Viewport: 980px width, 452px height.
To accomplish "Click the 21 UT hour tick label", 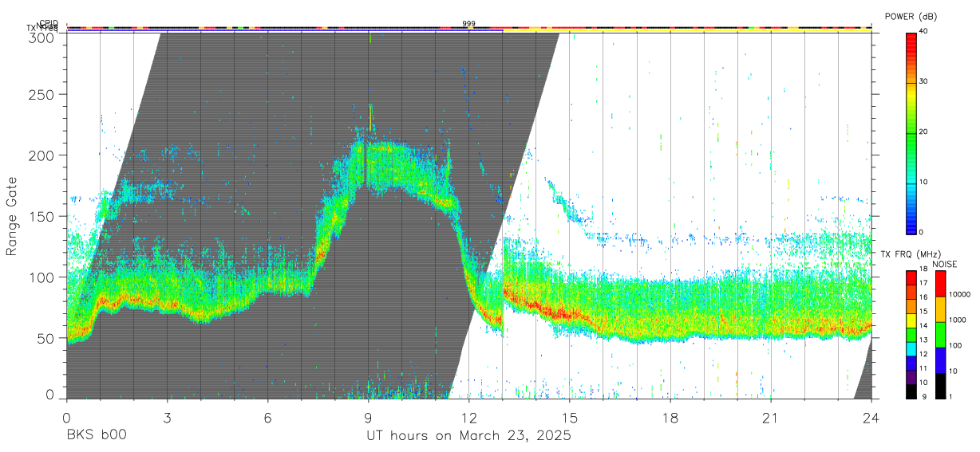I will point(771,419).
